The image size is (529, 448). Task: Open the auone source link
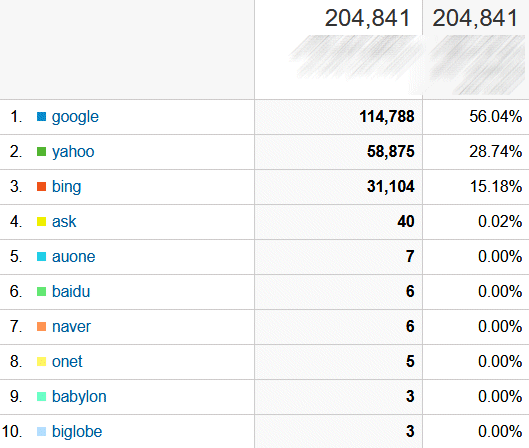[x=74, y=257]
